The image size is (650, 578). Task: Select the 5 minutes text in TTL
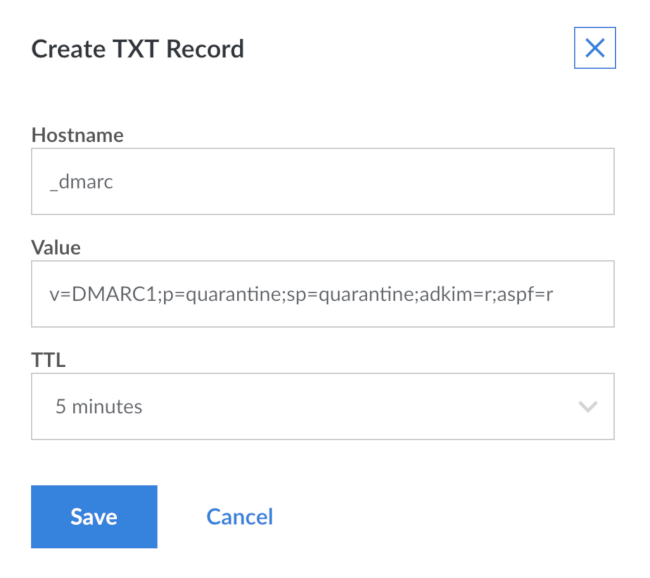coord(99,407)
